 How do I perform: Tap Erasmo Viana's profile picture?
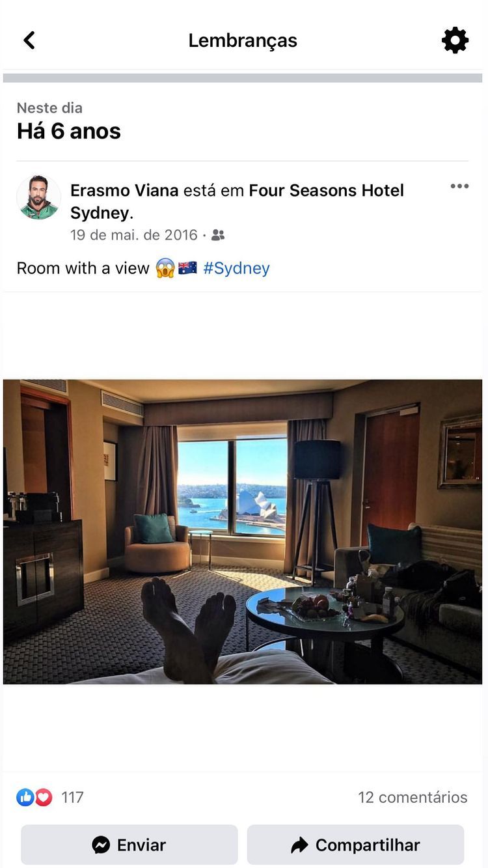(38, 197)
